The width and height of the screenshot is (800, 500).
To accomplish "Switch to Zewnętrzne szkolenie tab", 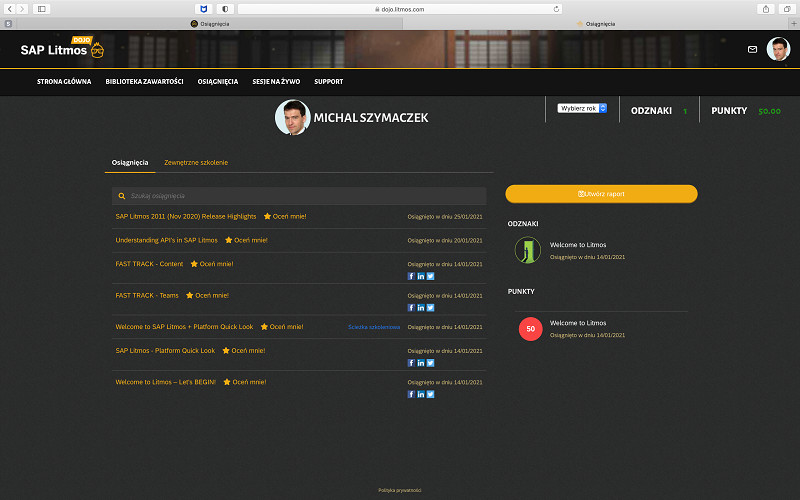I will tap(196, 162).
